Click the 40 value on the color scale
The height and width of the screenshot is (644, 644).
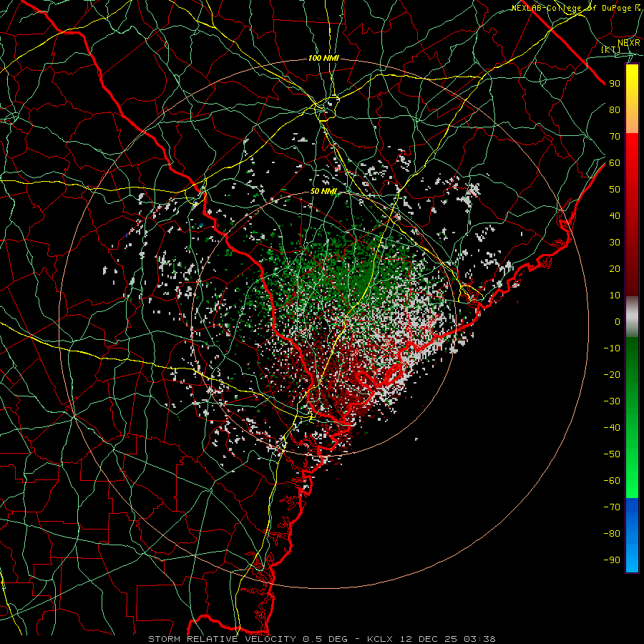coord(615,215)
